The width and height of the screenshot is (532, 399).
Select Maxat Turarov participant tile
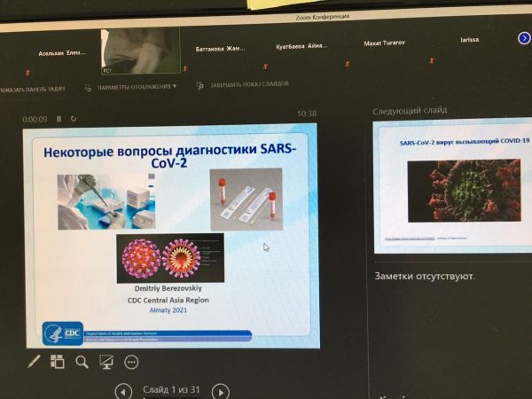[x=383, y=43]
